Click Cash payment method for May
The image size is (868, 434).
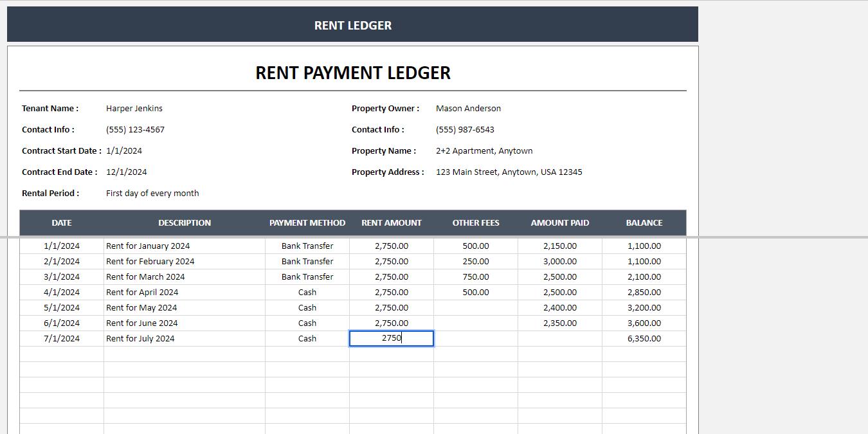pos(307,307)
